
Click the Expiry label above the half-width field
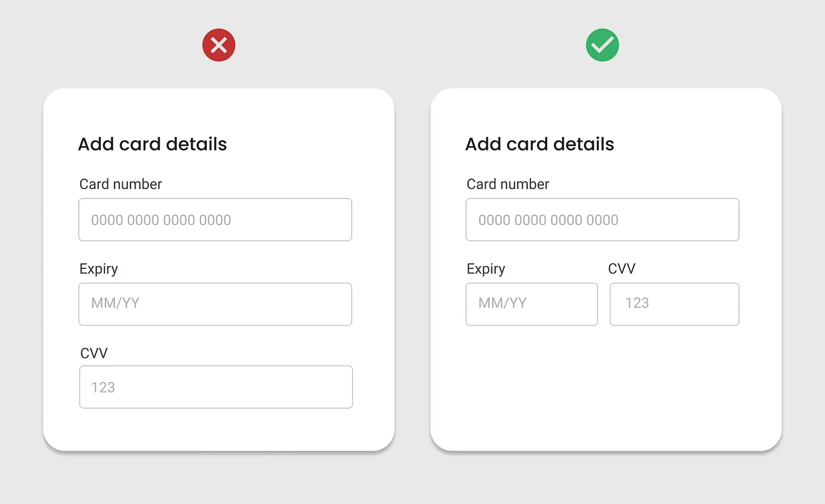[x=486, y=269]
